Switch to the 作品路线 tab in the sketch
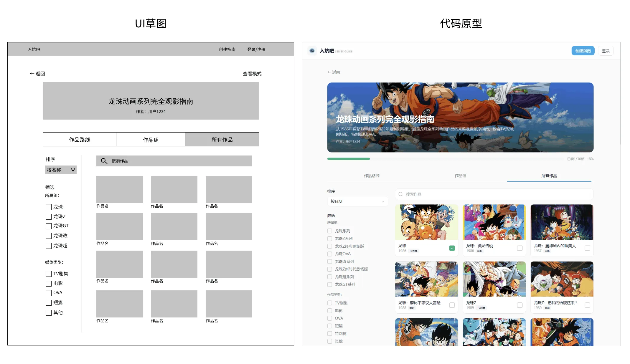The height and width of the screenshot is (364, 630). tap(79, 139)
